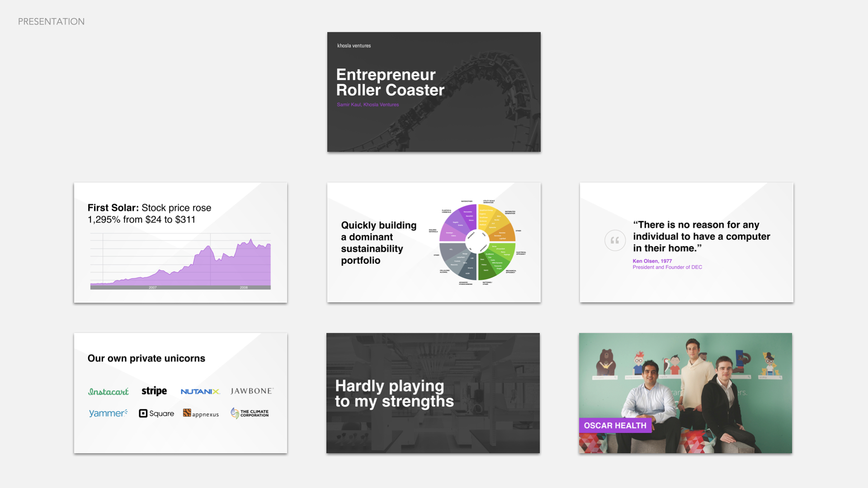The height and width of the screenshot is (488, 868).
Task: Click the 2008 axis label on chart
Action: pyautogui.click(x=244, y=287)
